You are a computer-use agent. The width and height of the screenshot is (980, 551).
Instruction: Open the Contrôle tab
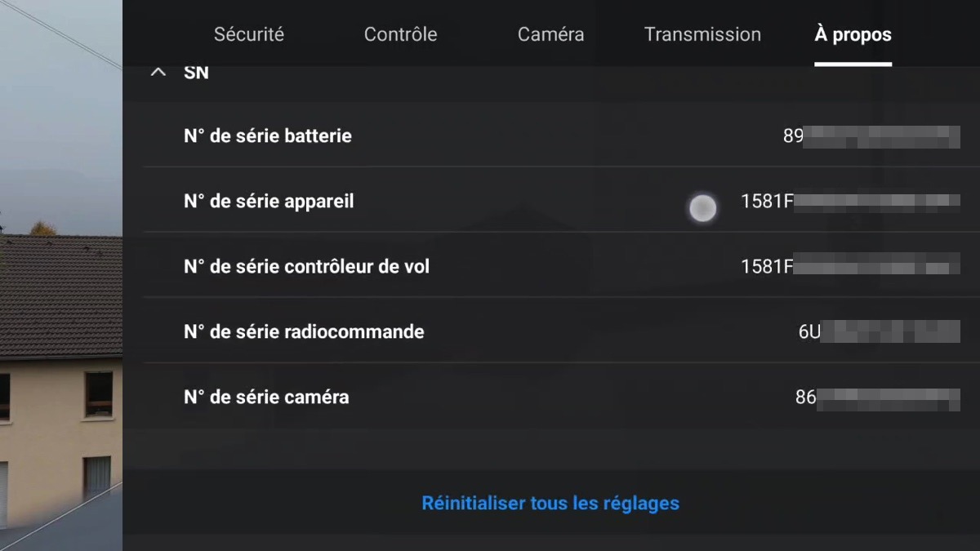tap(400, 34)
